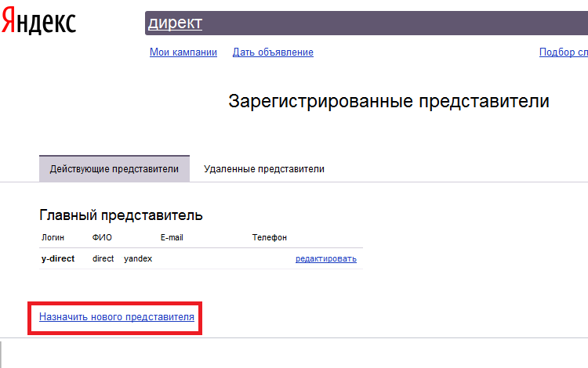
Task: Open the Подбор слов link
Action: (563, 52)
